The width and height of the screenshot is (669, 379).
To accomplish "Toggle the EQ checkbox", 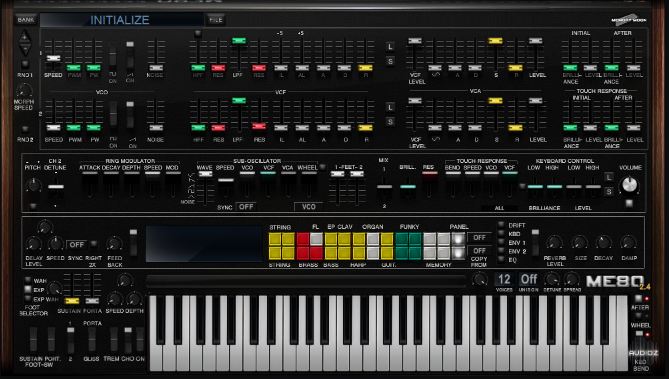I will pos(501,259).
